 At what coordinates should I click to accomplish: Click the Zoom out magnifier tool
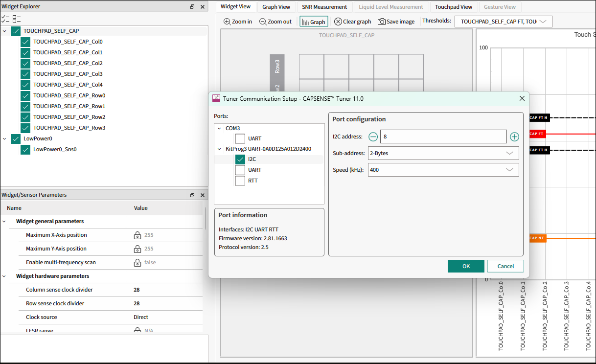pyautogui.click(x=275, y=22)
